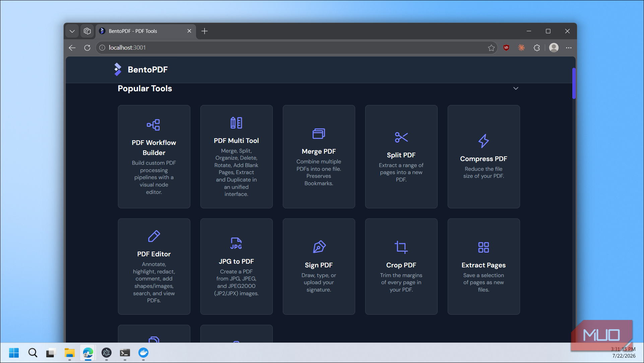Open the tab actions workspace icon

87,31
